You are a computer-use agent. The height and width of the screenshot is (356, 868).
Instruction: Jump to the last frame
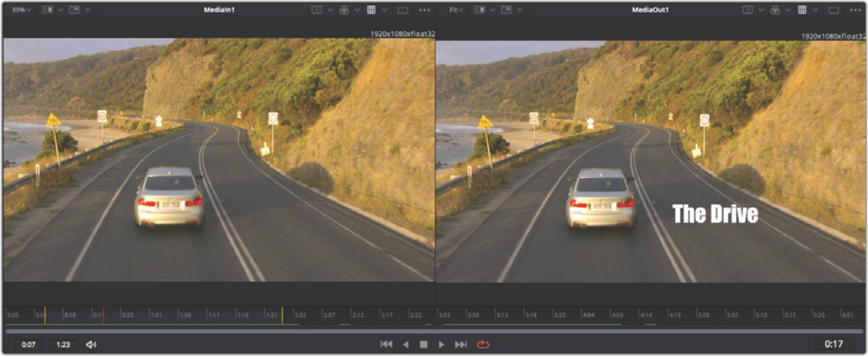click(x=460, y=345)
